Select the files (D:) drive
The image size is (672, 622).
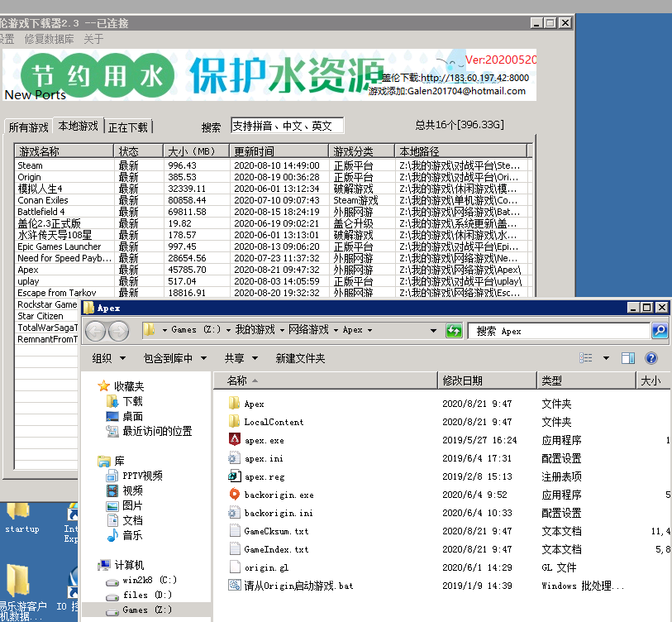click(140, 595)
